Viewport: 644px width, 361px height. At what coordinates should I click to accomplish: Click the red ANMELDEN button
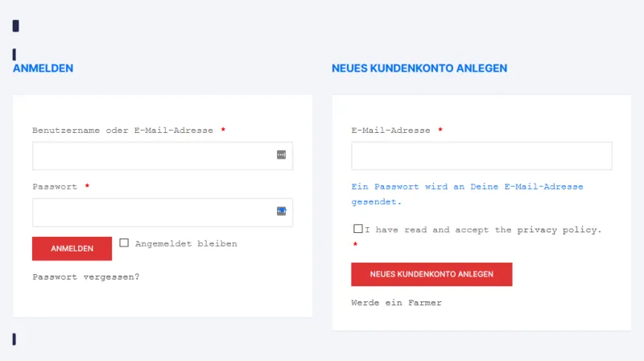coord(72,248)
